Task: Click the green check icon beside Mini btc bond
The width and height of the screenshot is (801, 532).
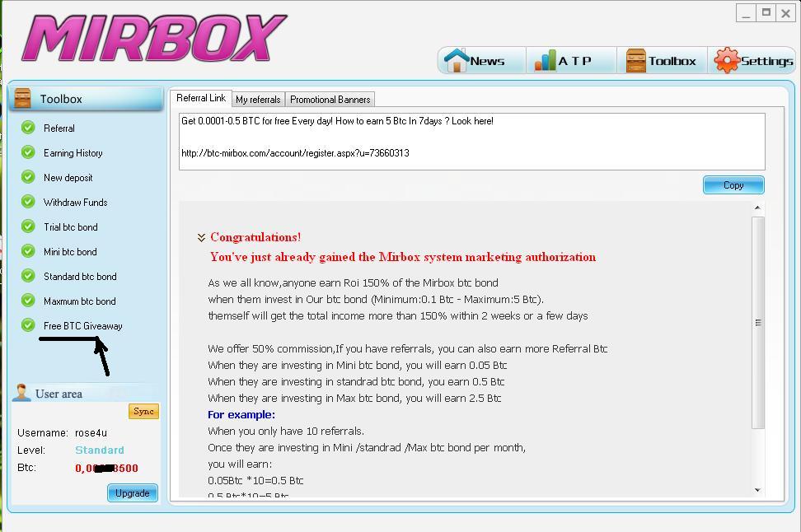Action: (x=28, y=251)
